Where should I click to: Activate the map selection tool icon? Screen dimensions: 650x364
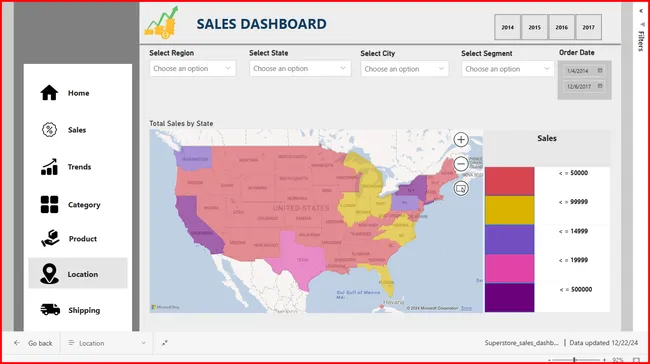tap(461, 189)
